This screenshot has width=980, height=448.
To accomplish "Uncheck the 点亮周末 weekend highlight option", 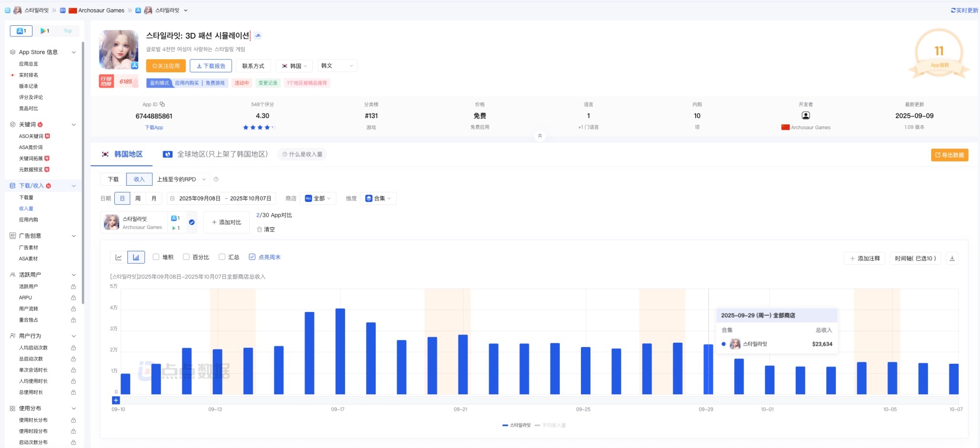I will [x=252, y=257].
